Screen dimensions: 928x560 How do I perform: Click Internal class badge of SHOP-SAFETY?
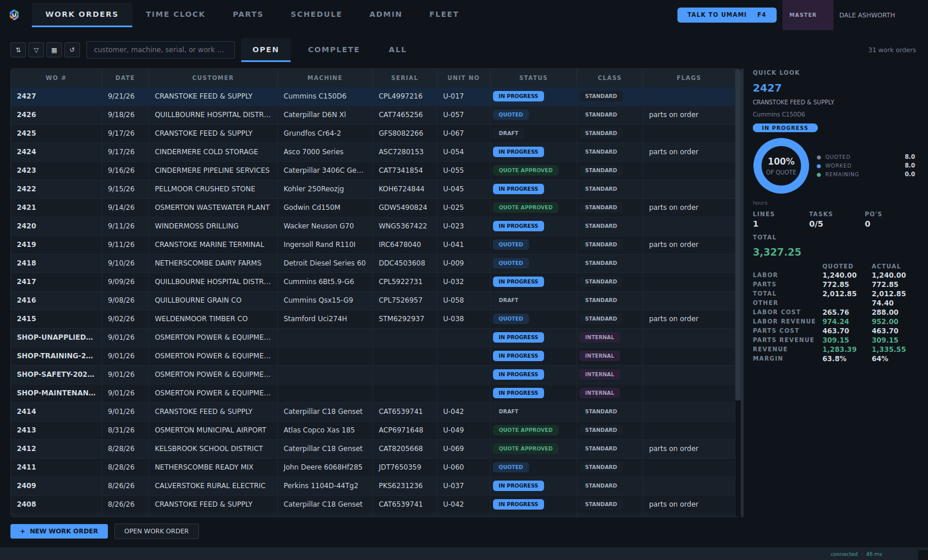599,374
